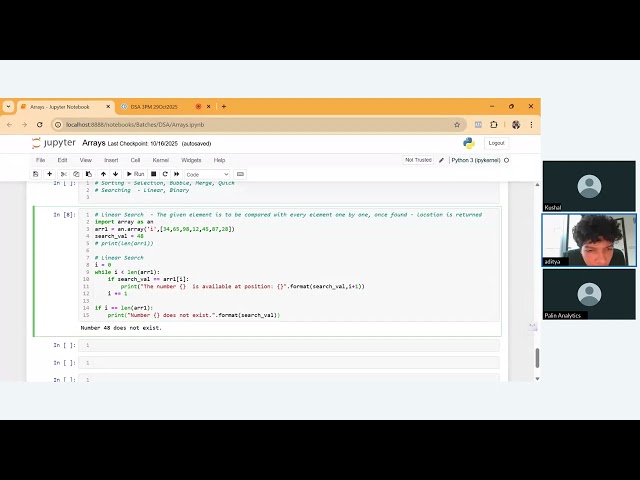Image resolution: width=640 pixels, height=480 pixels.
Task: Rename the notebook title Arrays
Action: point(93,143)
